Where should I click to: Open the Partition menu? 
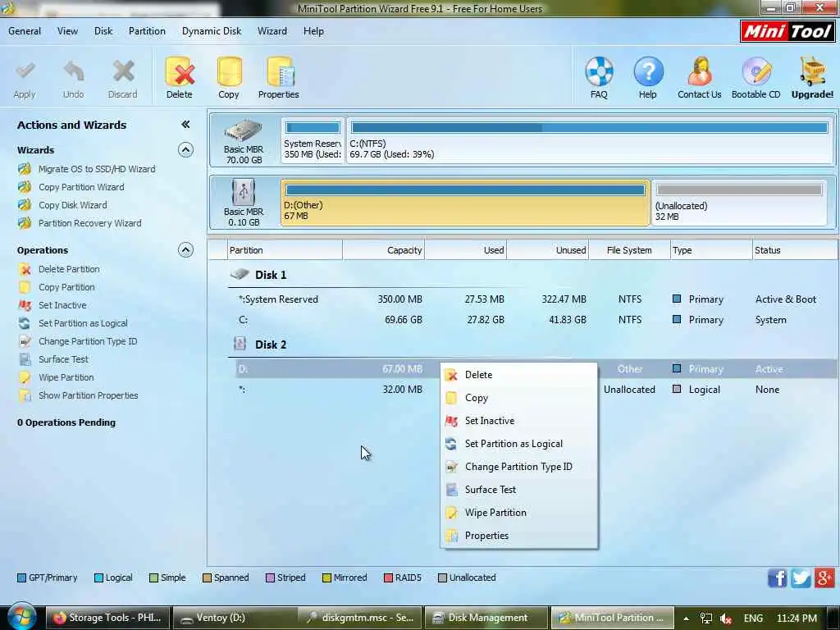(147, 31)
